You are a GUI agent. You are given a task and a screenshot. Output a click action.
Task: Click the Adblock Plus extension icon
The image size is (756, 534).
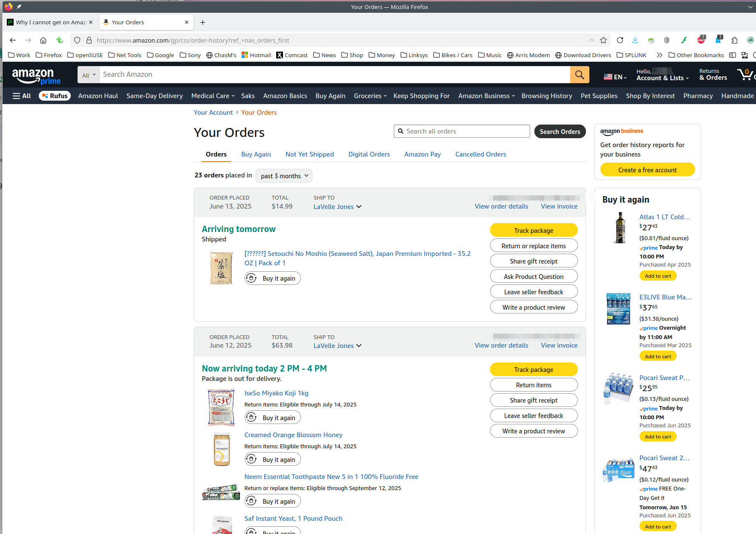click(701, 40)
